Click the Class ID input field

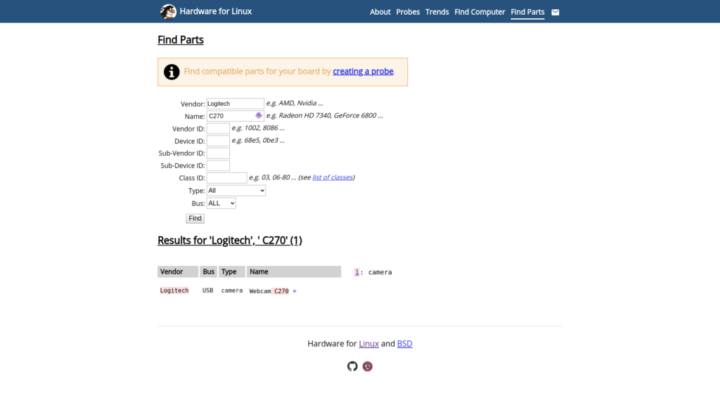[x=226, y=178]
